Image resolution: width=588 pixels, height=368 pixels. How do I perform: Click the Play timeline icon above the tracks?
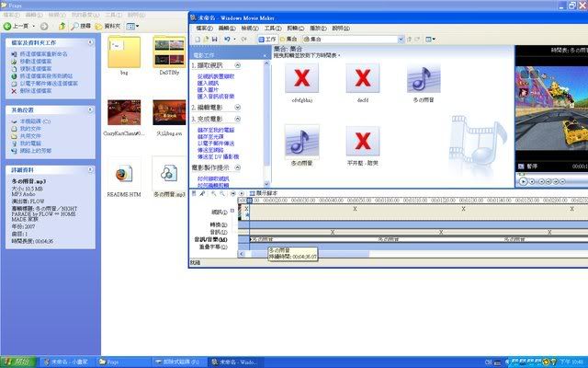pyautogui.click(x=242, y=194)
